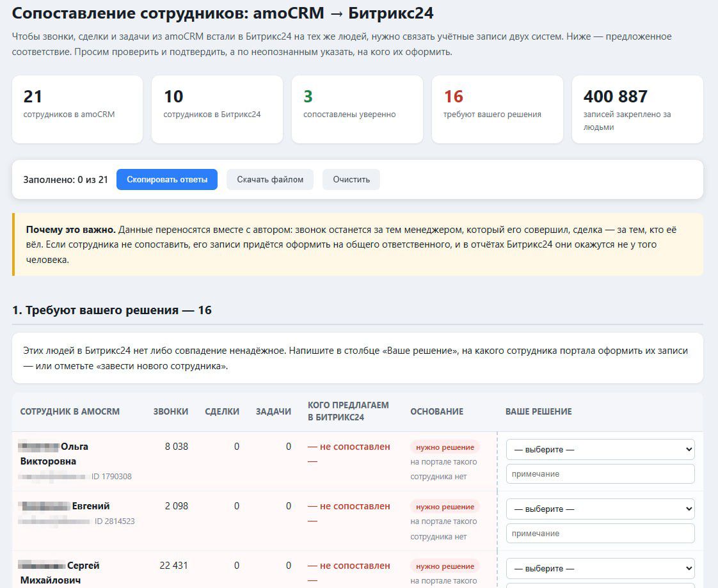Screen dimensions: 718x588
Task: Select the 16 требуют вашего решения card
Action: tap(497, 109)
